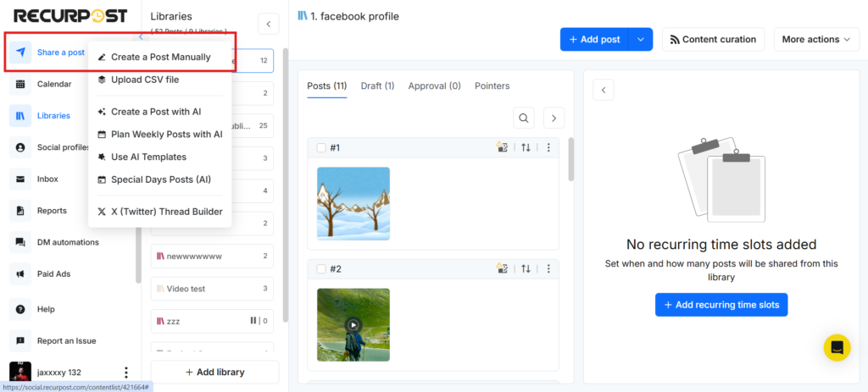Click the Share a post paper-plane icon
The width and height of the screenshot is (868, 392).
(20, 52)
